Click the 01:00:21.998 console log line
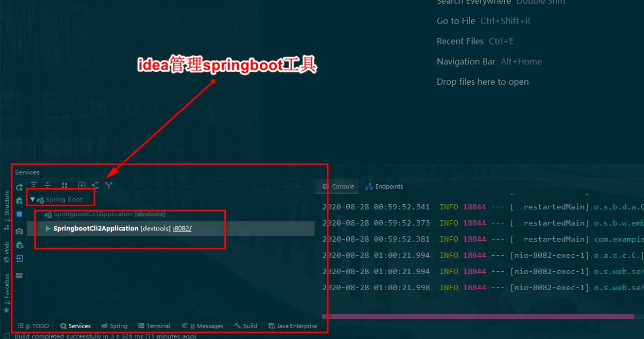The height and width of the screenshot is (339, 644). 483,287
